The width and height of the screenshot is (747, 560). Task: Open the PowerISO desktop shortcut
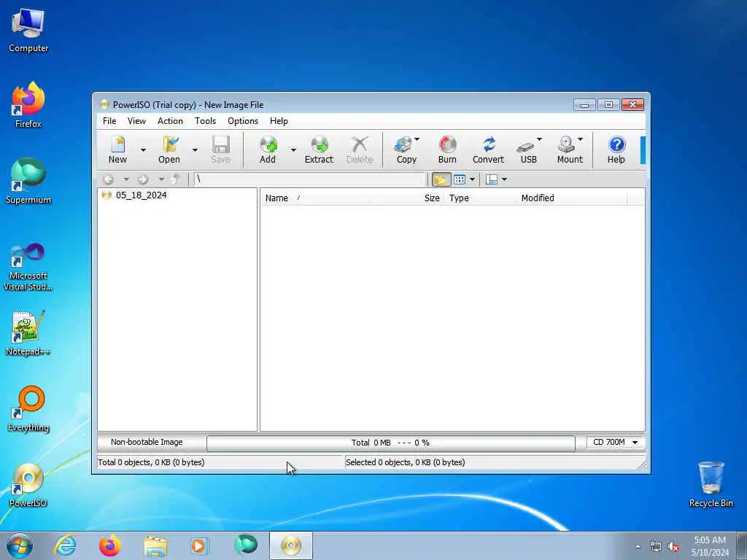click(28, 485)
